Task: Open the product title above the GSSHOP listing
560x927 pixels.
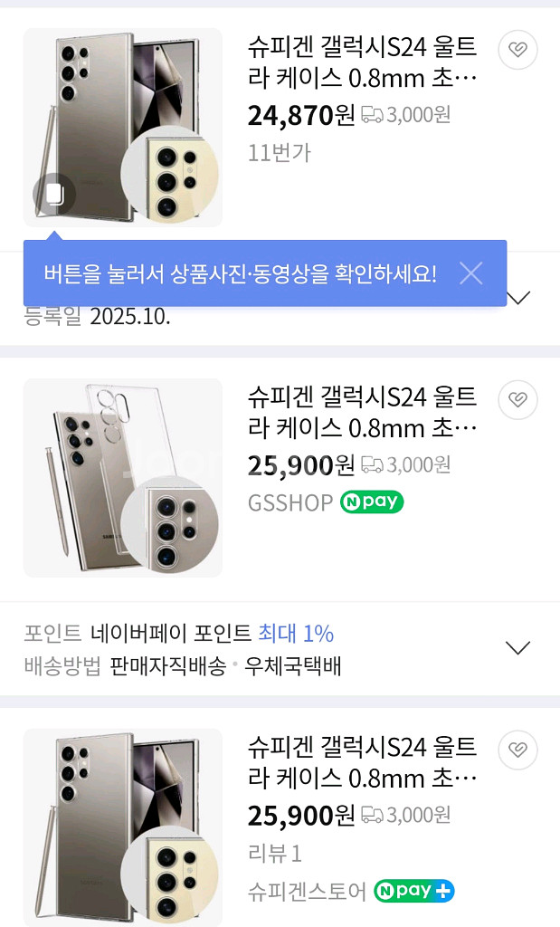Action: (362, 412)
